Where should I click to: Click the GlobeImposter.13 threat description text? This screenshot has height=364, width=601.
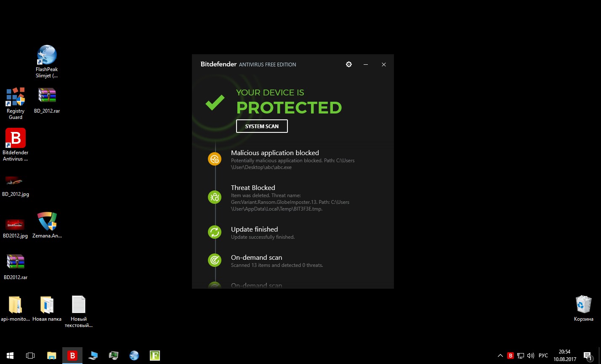[x=290, y=202]
